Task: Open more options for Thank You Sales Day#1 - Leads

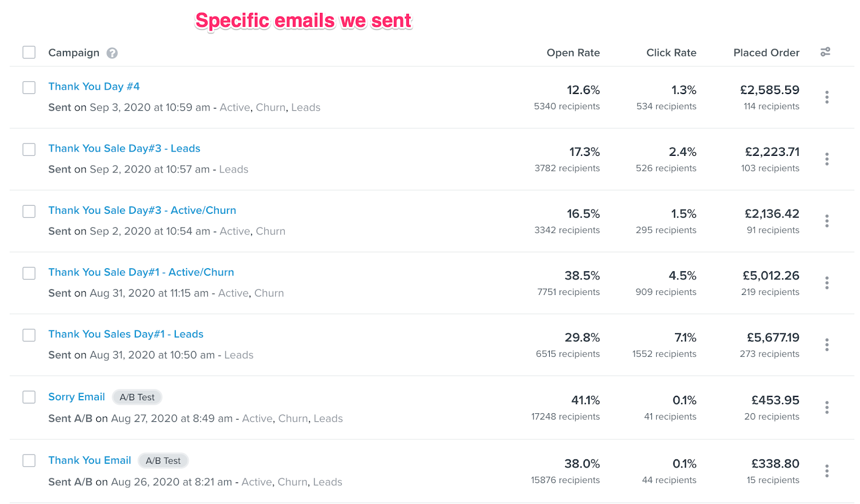Action: click(x=827, y=344)
